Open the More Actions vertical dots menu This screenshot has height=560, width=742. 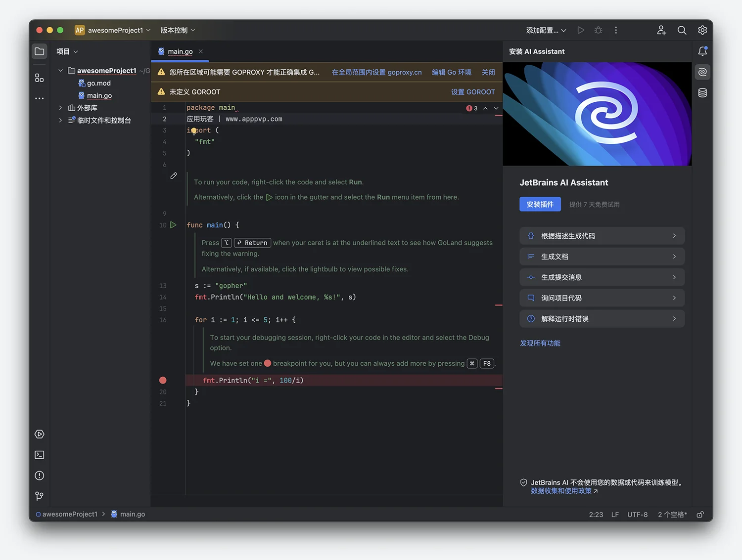tap(616, 30)
